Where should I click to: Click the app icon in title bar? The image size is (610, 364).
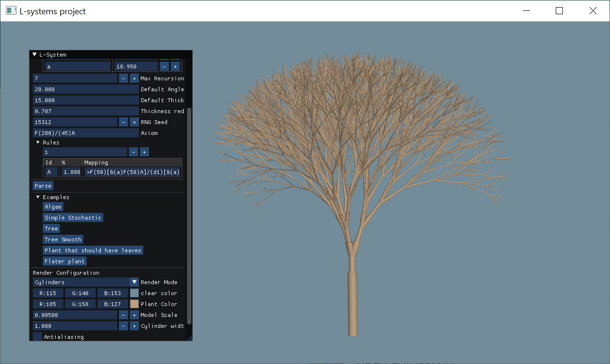tap(11, 10)
